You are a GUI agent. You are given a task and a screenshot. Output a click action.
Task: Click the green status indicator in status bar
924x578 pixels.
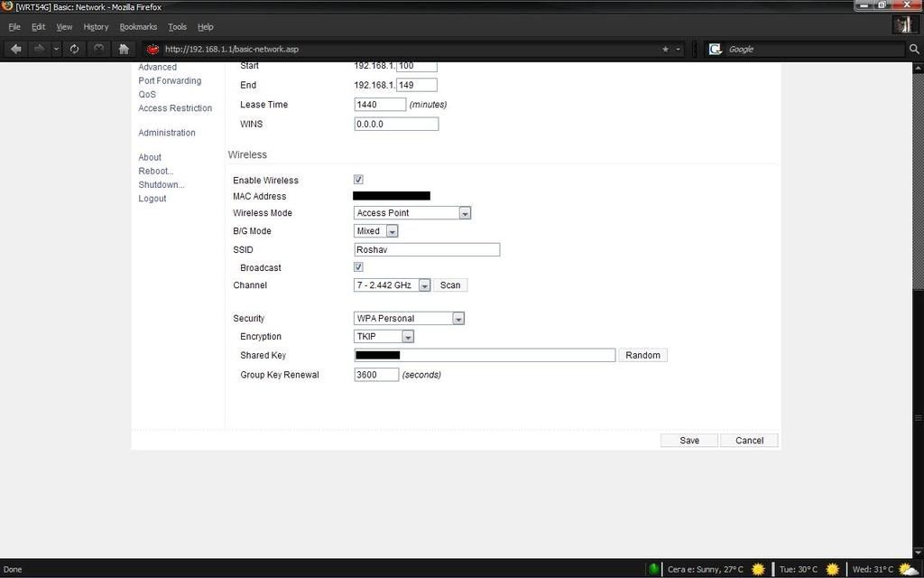pos(653,569)
